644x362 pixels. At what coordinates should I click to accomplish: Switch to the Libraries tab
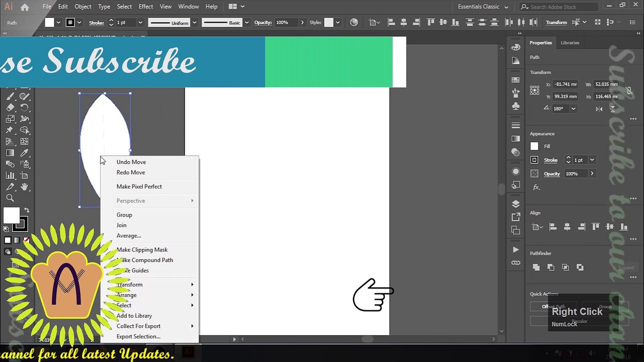pyautogui.click(x=570, y=43)
